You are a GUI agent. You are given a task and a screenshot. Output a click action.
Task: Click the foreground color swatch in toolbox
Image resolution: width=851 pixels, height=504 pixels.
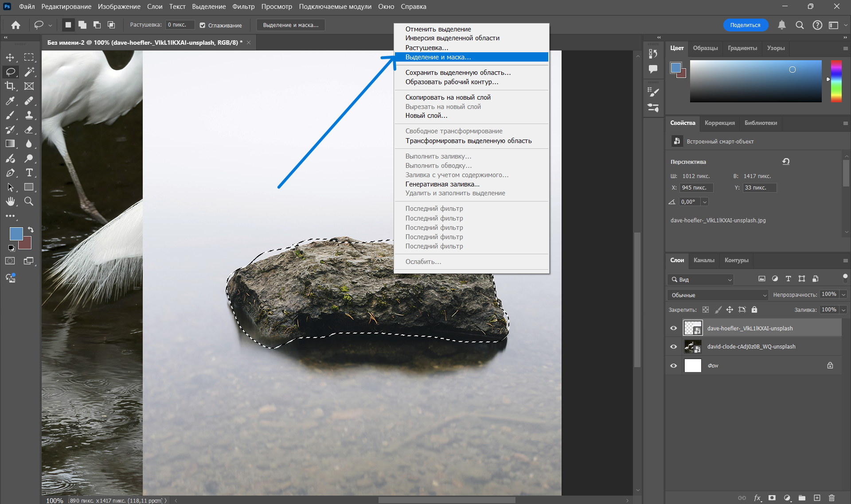click(x=16, y=234)
